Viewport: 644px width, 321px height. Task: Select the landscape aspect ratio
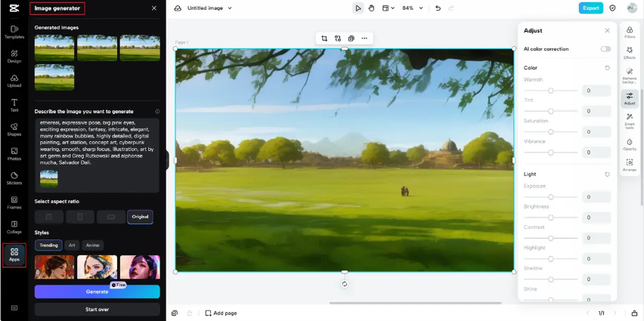click(x=111, y=217)
